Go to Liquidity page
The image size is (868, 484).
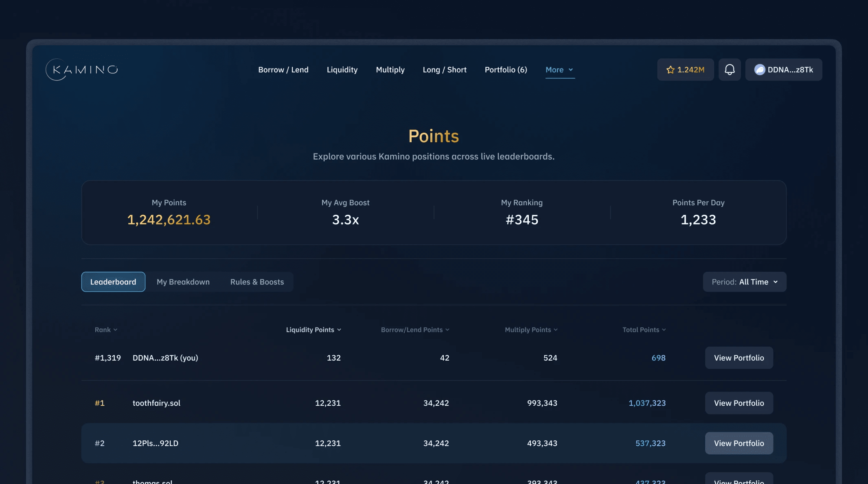coord(342,70)
